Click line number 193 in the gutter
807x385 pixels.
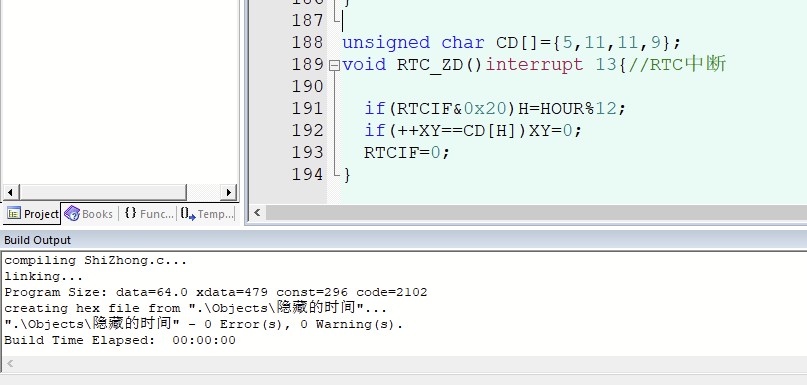point(307,152)
